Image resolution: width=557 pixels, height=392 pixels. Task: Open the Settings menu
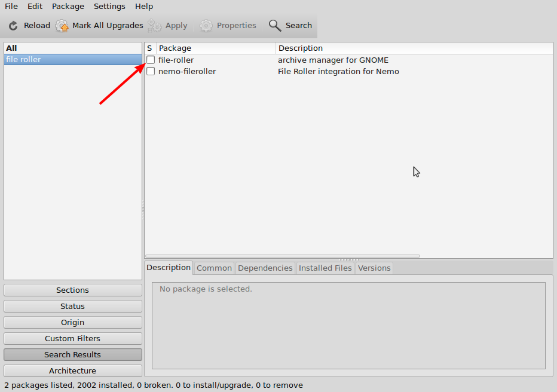click(x=109, y=7)
